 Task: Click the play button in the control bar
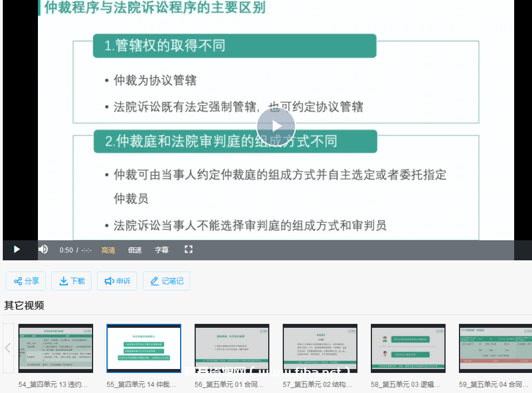(17, 250)
